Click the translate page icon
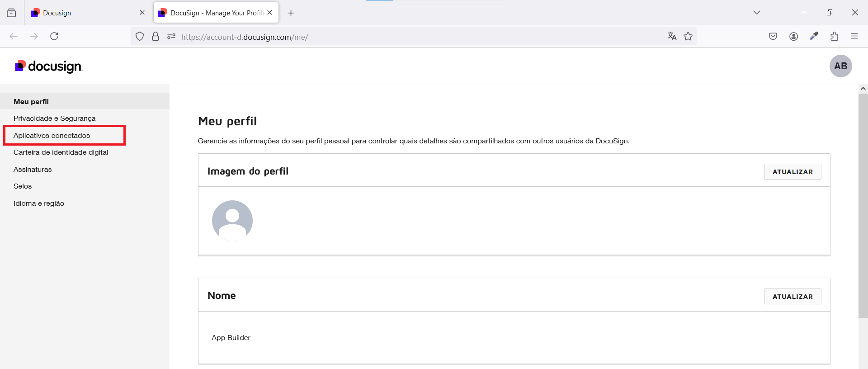This screenshot has width=868, height=369. click(672, 37)
